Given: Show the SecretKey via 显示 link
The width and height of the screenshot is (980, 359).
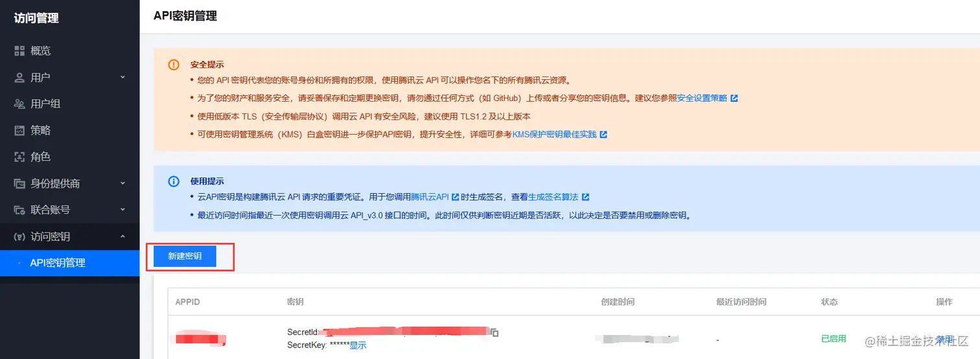Looking at the screenshot, I should point(358,345).
